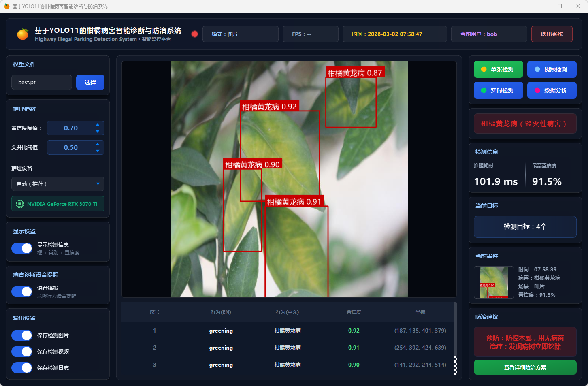This screenshot has width=588, height=386.
Task: View detailed prevention plan button
Action: (525, 367)
